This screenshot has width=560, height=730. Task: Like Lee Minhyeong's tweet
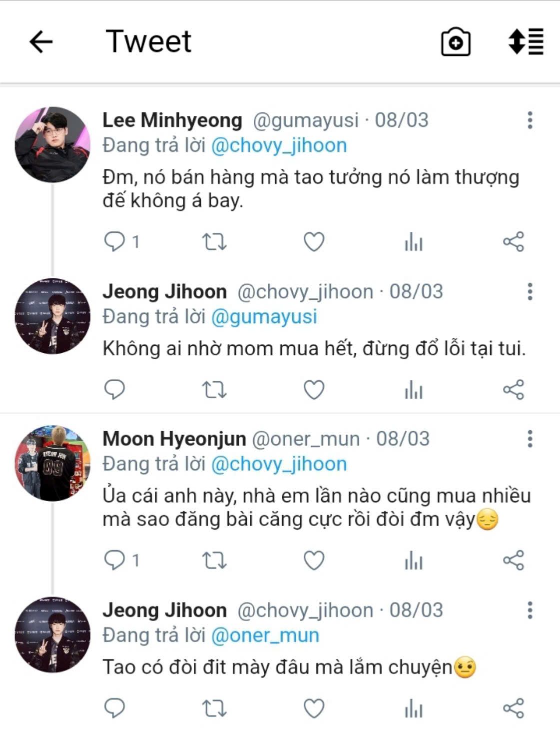[314, 242]
